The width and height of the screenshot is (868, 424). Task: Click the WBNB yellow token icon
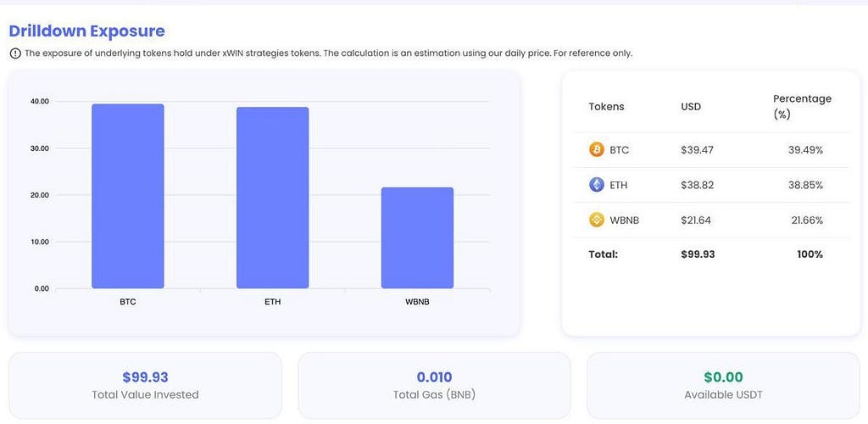(x=596, y=220)
